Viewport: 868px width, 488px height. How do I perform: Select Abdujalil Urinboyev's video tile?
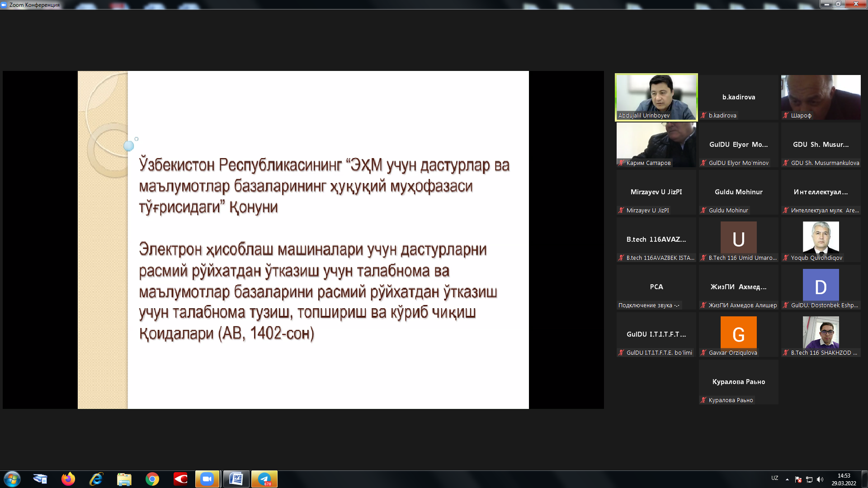pyautogui.click(x=656, y=97)
